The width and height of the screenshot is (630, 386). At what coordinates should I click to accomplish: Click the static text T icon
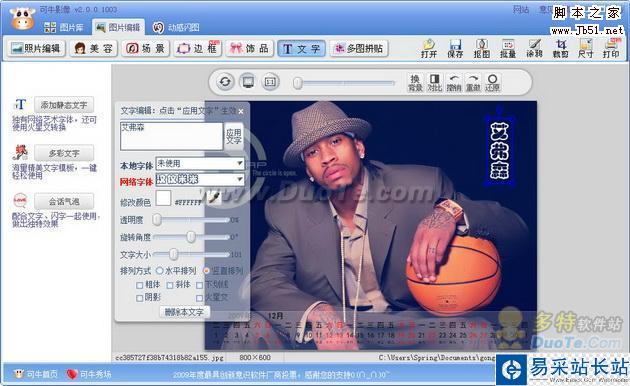(20, 105)
